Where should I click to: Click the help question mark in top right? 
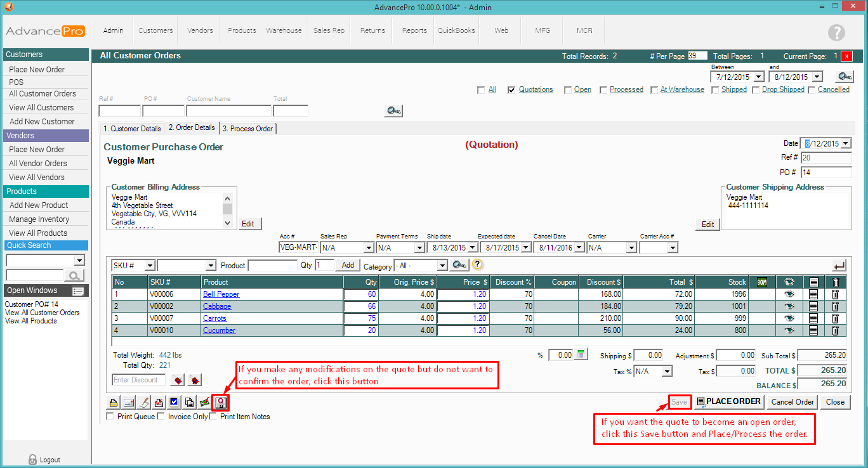coord(836,33)
